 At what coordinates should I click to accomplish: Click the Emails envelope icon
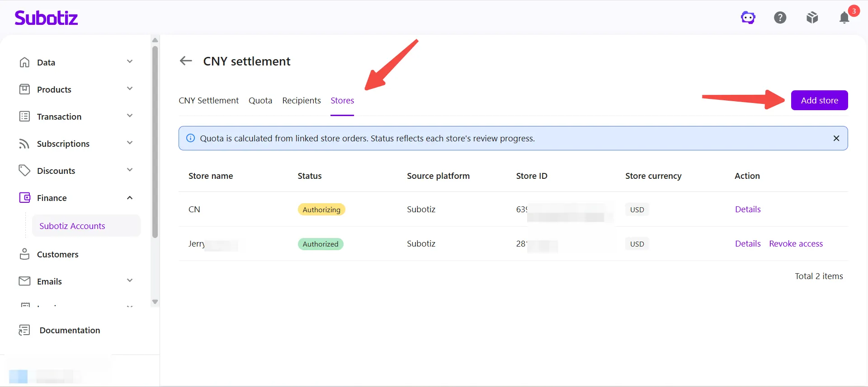[x=24, y=281]
